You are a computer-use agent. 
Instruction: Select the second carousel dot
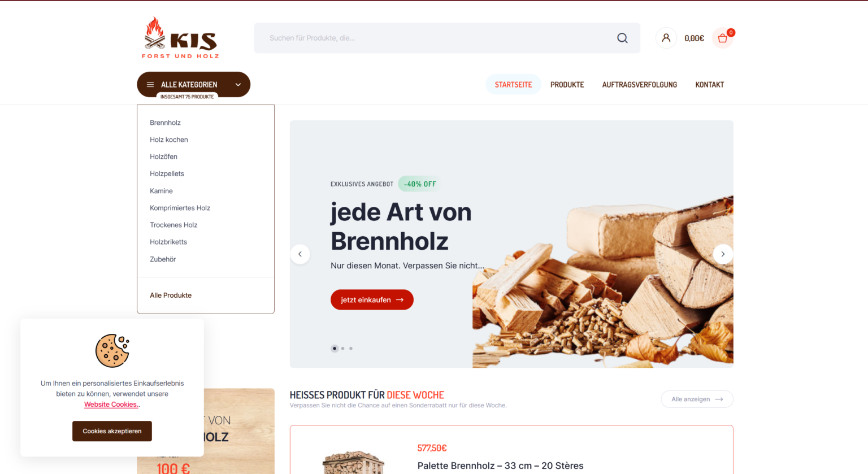click(x=342, y=349)
